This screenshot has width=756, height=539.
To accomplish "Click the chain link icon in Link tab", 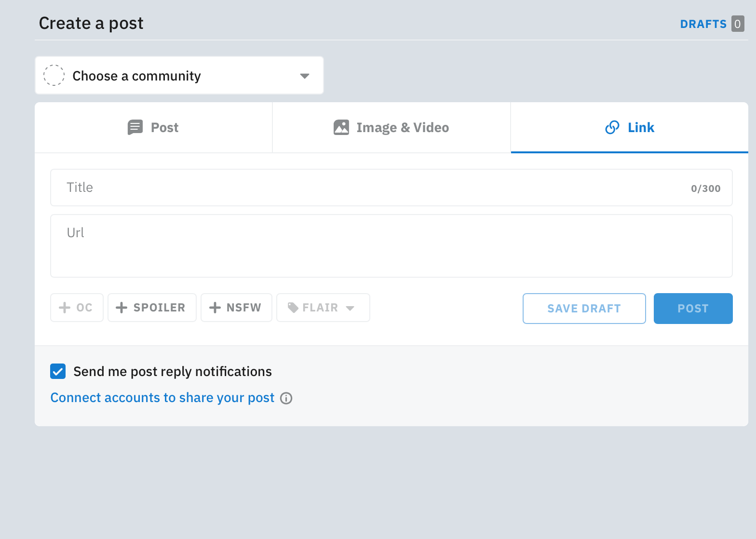I will [612, 128].
